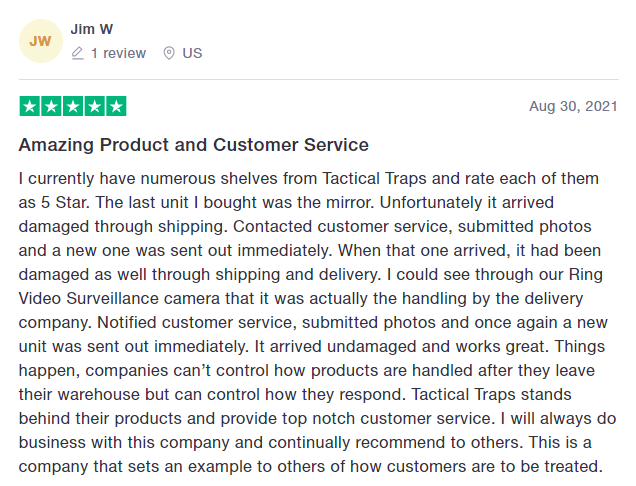Click the pencil review-count icon
636x486 pixels.
pos(77,53)
